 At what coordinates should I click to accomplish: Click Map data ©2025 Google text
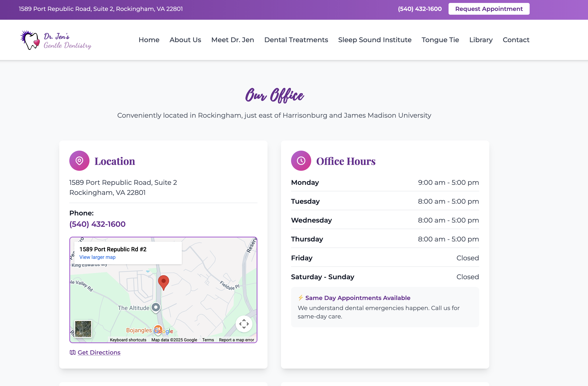point(174,340)
